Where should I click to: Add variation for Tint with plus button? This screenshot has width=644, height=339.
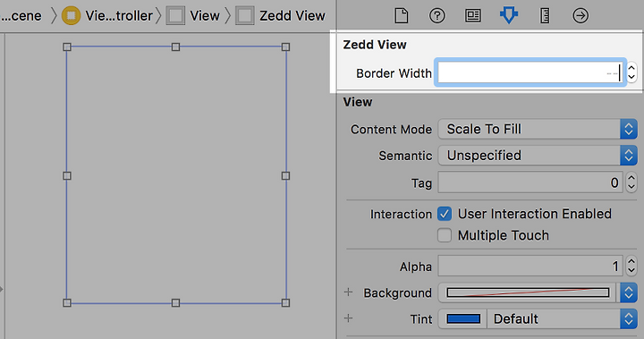pos(348,318)
